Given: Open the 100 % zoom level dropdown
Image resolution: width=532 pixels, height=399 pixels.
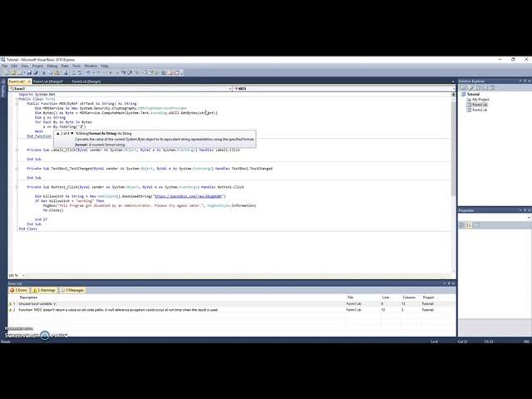Looking at the screenshot, I should [x=23, y=275].
